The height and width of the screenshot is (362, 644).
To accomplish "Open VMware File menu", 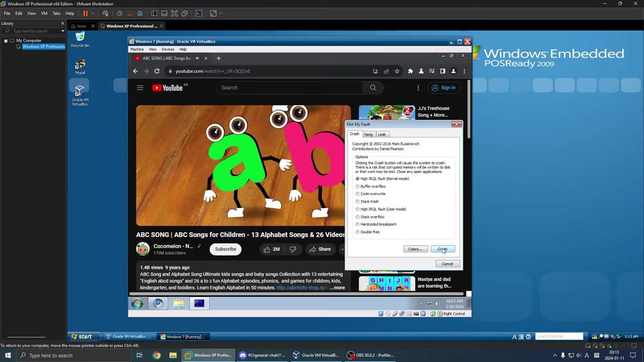I will pyautogui.click(x=7, y=14).
